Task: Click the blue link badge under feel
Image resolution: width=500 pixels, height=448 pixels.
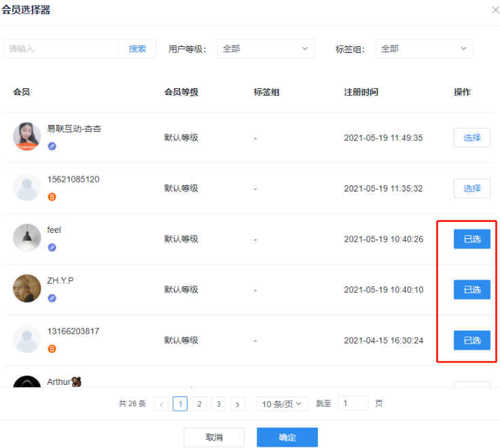Action: (x=52, y=247)
